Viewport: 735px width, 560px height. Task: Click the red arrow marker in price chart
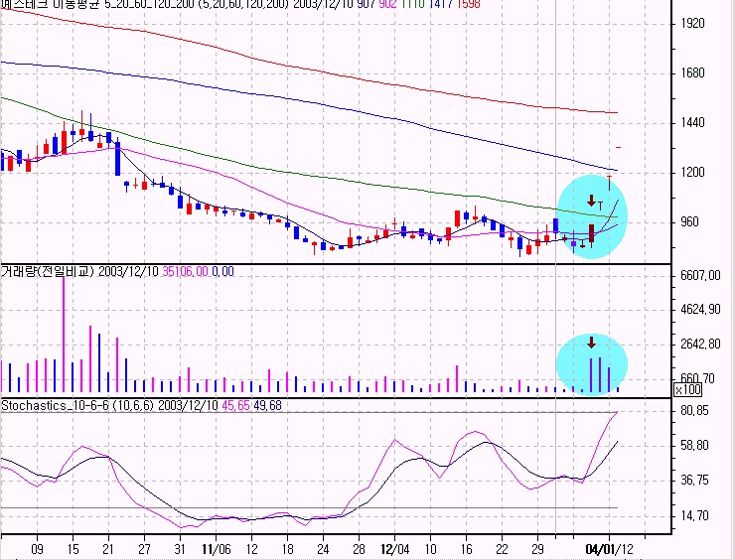tap(591, 202)
